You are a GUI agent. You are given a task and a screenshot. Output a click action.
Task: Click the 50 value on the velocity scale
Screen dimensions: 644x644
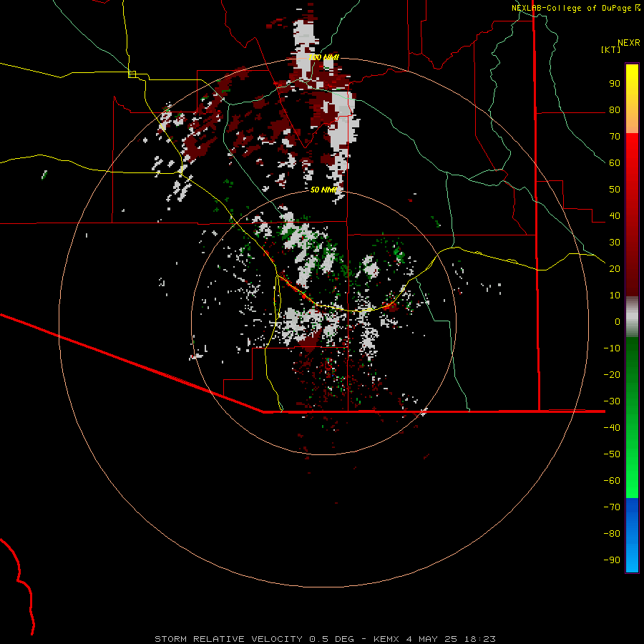click(615, 190)
